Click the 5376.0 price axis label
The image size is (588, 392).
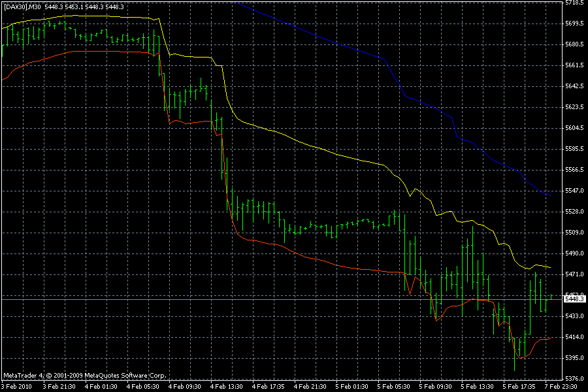[574, 379]
